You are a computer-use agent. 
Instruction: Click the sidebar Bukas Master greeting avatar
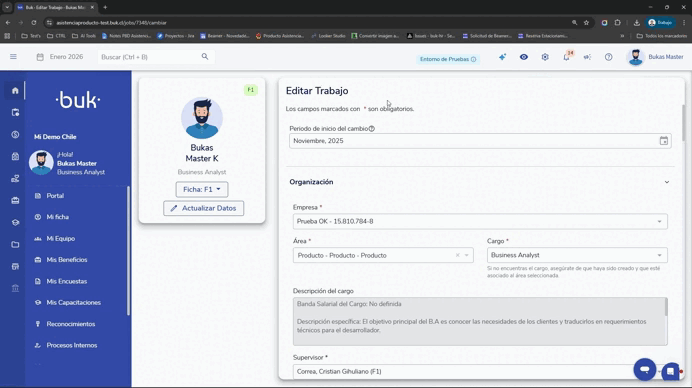click(41, 162)
